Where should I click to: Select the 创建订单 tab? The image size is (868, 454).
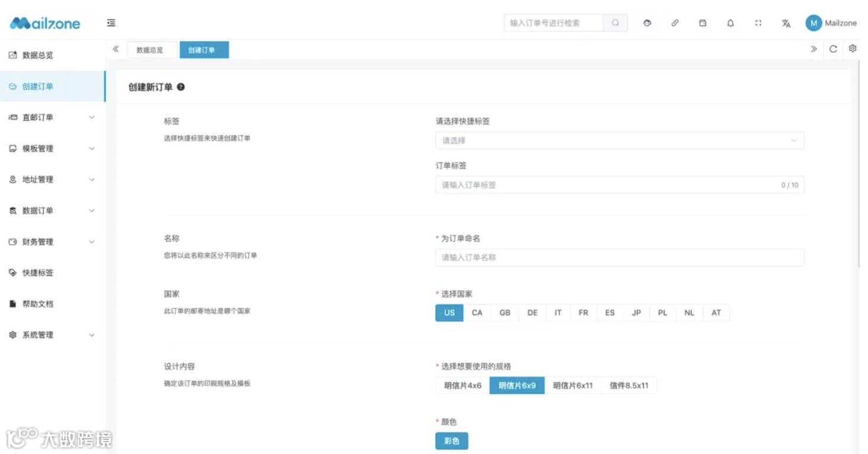(204, 50)
